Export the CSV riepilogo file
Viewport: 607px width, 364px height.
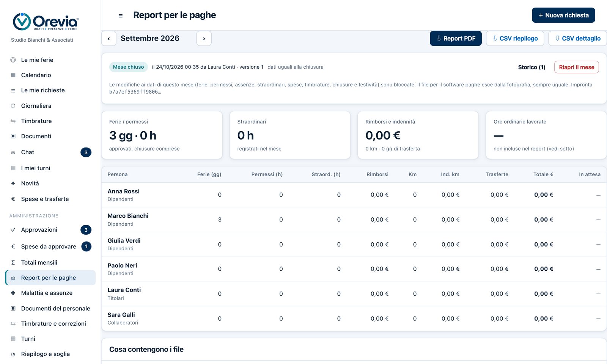(515, 38)
